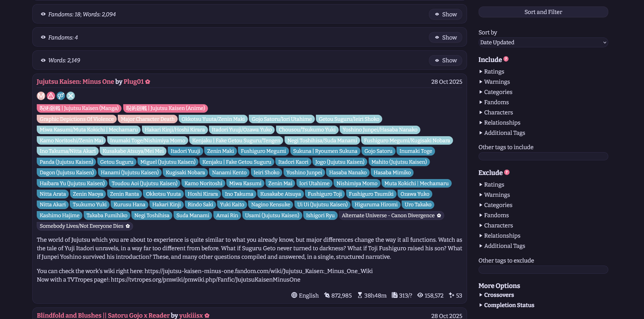Click the globe language icon

(294, 295)
